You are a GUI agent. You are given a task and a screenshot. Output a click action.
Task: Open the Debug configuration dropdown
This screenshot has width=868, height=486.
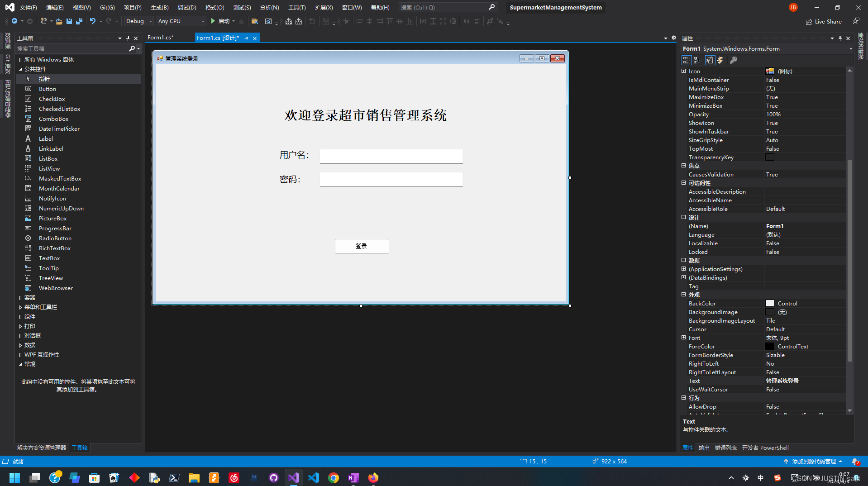click(x=138, y=21)
